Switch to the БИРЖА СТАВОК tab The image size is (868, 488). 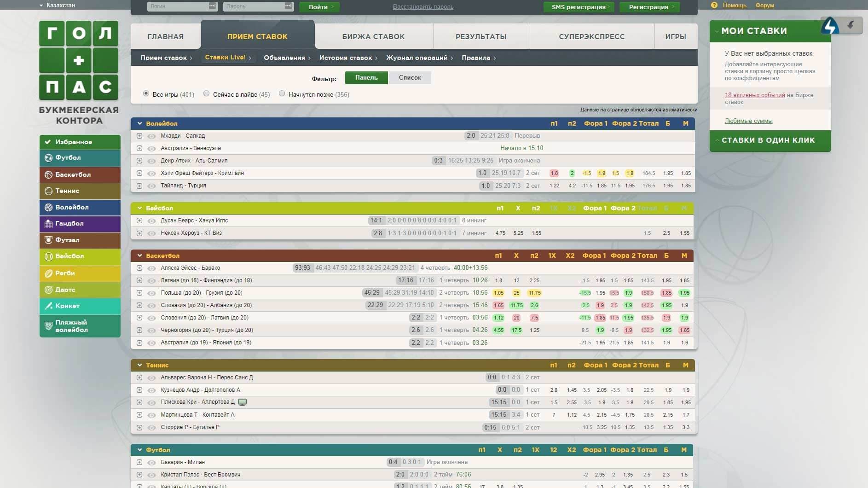pos(373,36)
